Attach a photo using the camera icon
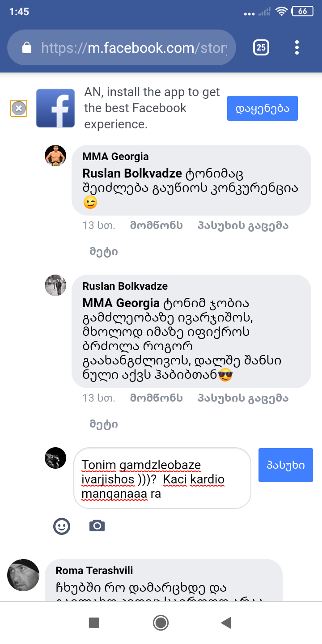The image size is (322, 644). tap(97, 526)
